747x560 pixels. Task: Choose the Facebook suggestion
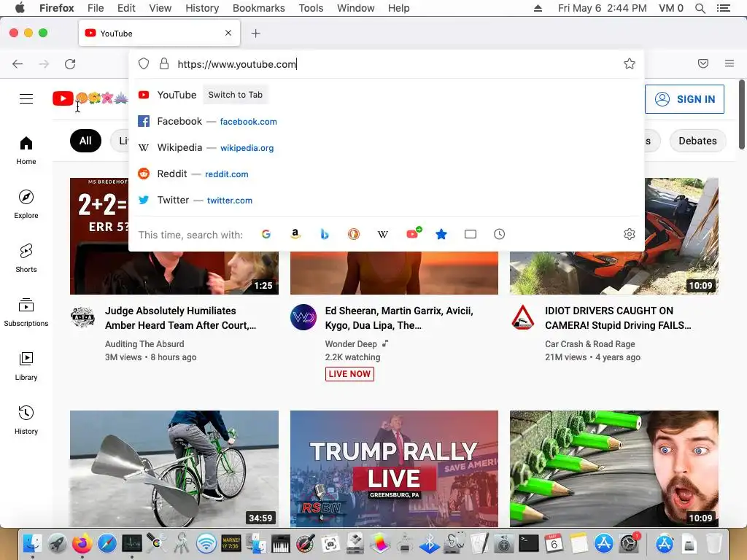[387, 122]
